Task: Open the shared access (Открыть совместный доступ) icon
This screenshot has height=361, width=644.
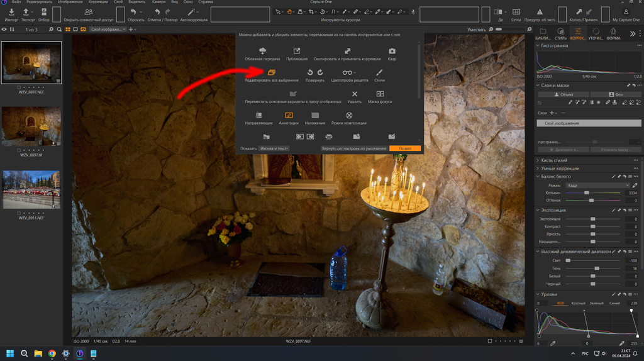Action: pyautogui.click(x=88, y=12)
